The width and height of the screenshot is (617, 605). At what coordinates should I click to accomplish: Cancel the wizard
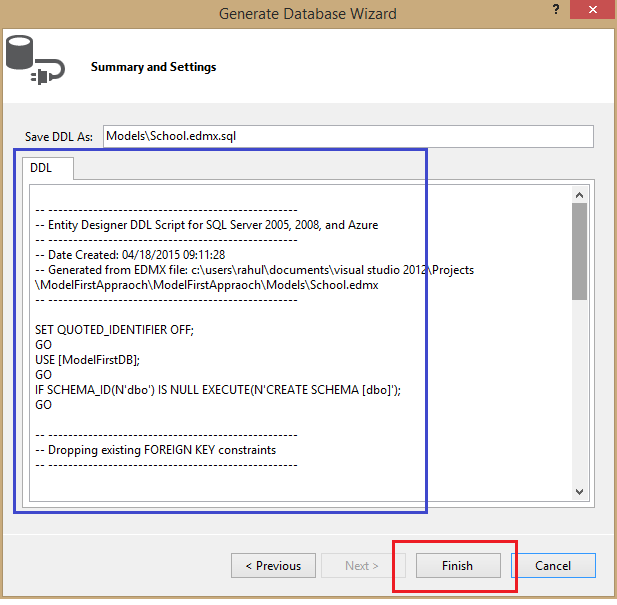pos(553,566)
